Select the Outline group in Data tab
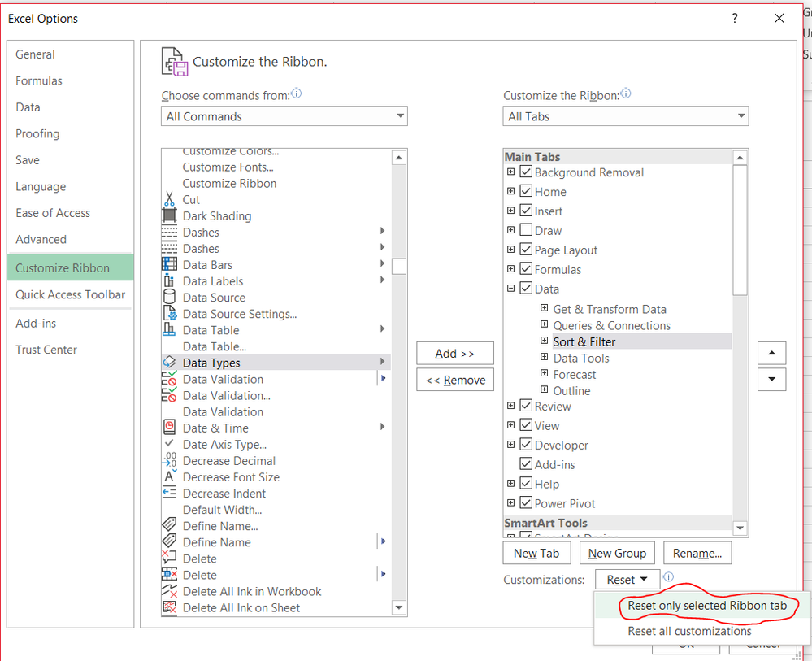This screenshot has height=661, width=812. pyautogui.click(x=571, y=390)
